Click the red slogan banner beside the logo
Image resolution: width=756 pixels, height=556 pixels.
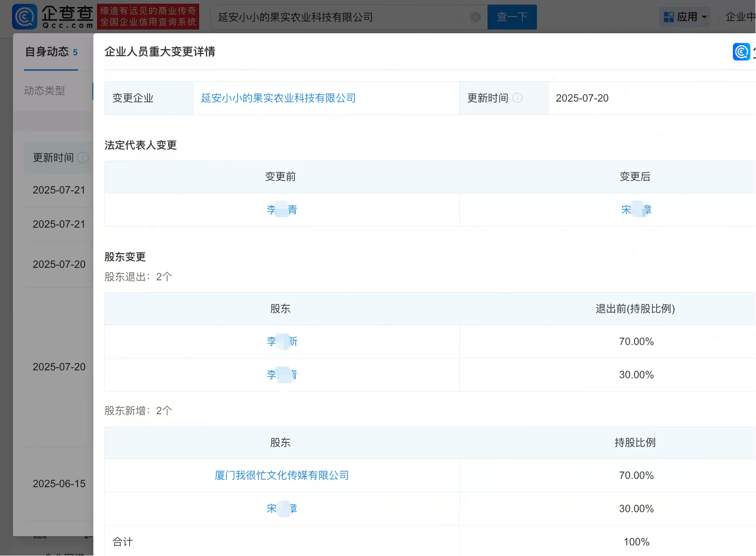pyautogui.click(x=148, y=17)
